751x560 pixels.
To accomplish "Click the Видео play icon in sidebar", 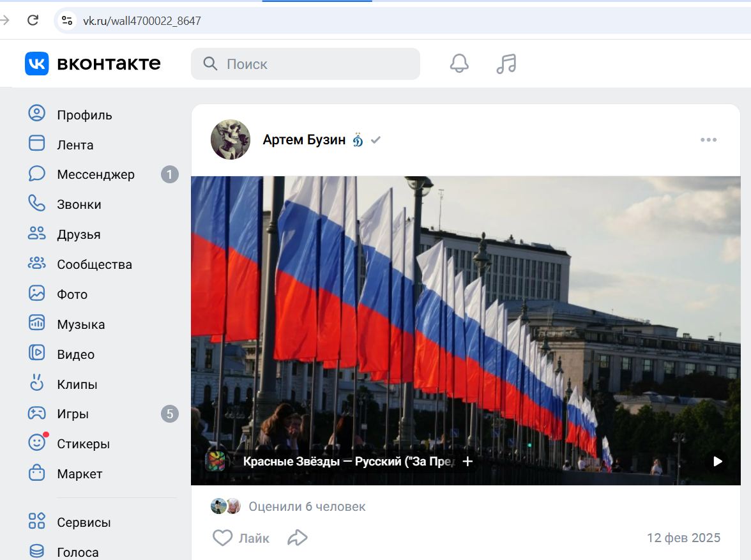I will click(x=37, y=353).
